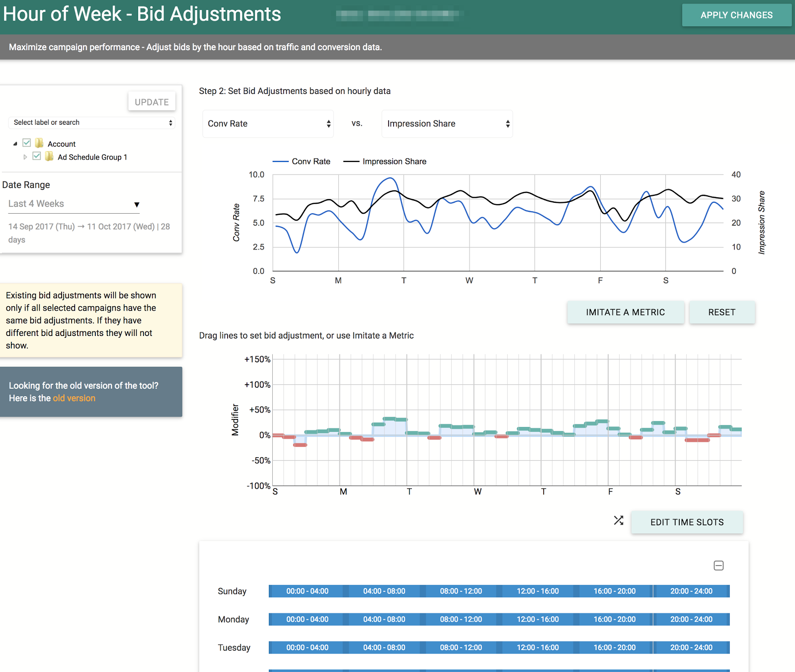Collapse time slots panel with minus icon

tap(718, 566)
